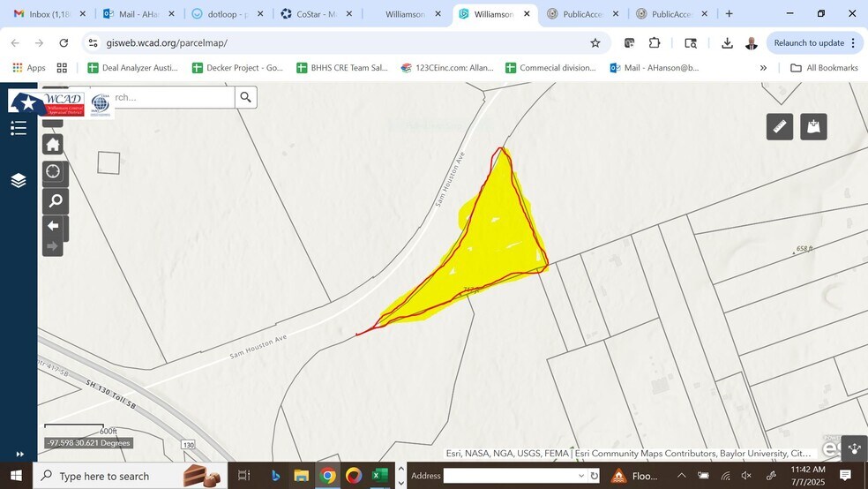Image resolution: width=868 pixels, height=489 pixels.
Task: Submit the parcel search with magnifier button
Action: [246, 97]
